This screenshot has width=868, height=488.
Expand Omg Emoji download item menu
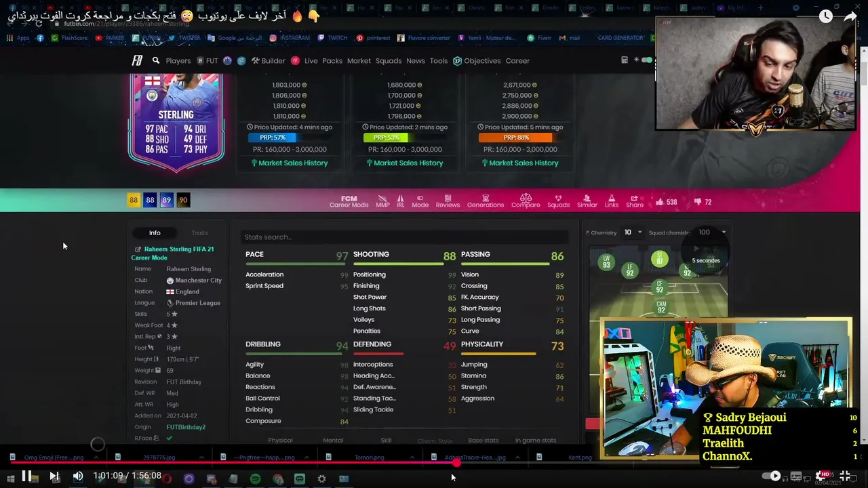(x=96, y=457)
